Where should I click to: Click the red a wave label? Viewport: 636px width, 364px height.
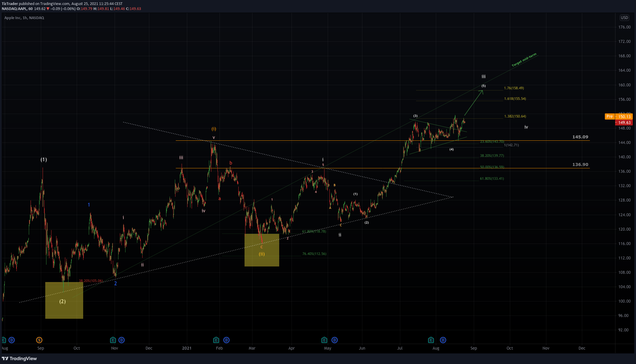pos(220,199)
